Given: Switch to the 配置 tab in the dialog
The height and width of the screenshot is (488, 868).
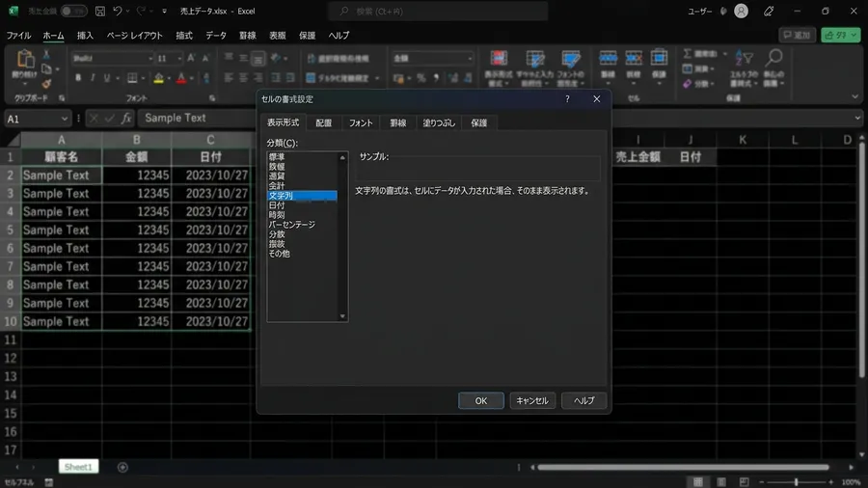Looking at the screenshot, I should click(324, 122).
